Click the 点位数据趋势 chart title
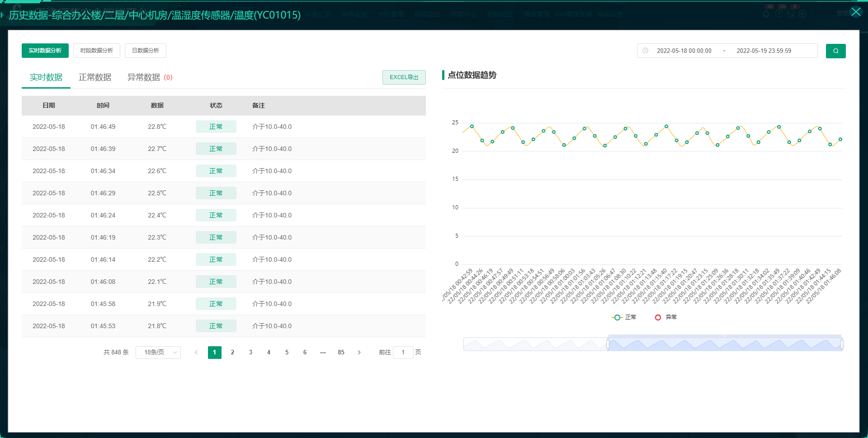 [472, 75]
